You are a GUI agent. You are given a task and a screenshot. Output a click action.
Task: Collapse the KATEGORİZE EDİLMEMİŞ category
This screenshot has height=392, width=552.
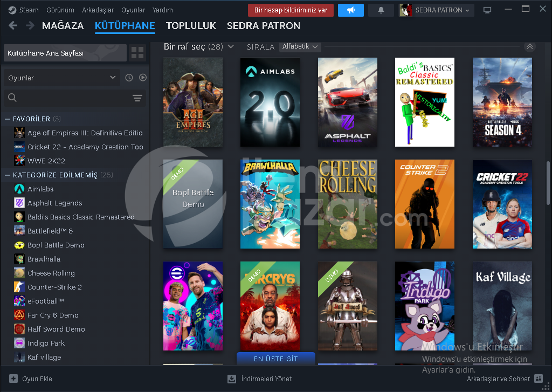[7, 175]
